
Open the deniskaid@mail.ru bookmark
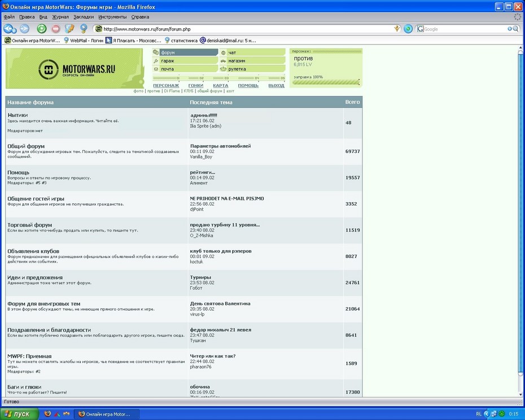point(228,41)
